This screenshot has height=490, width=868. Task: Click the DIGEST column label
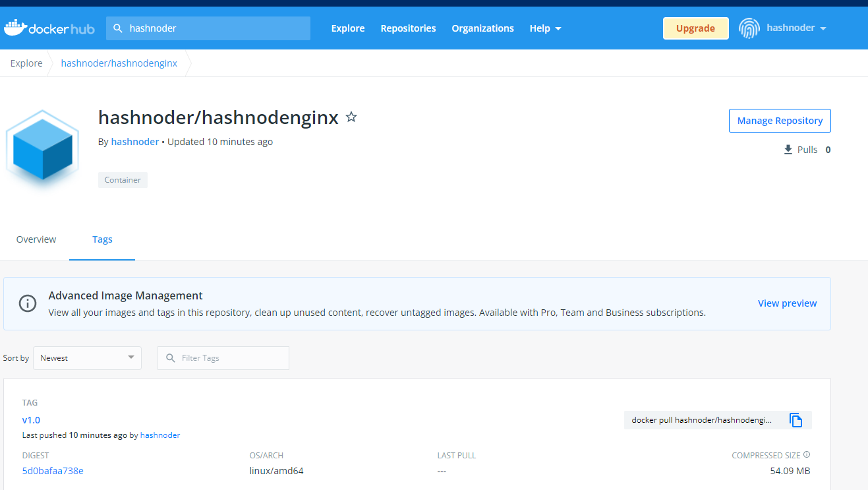(36, 456)
